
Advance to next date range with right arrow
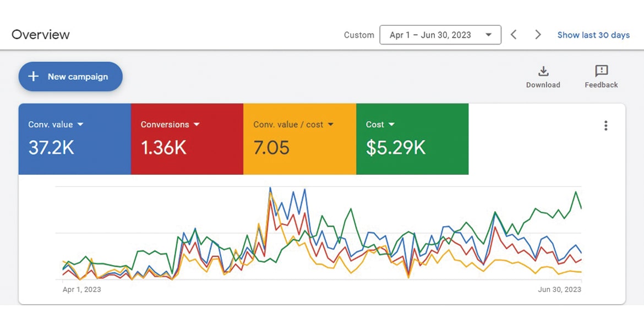pos(538,35)
